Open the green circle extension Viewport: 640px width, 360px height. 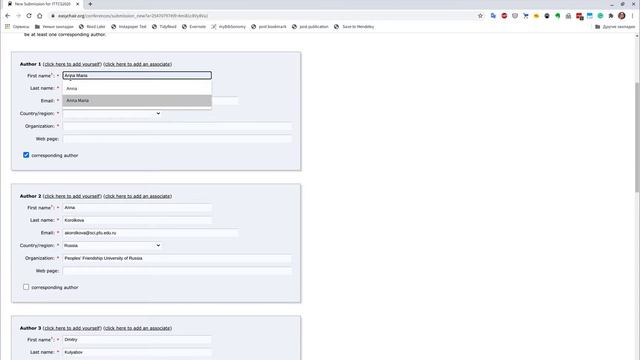click(x=600, y=16)
